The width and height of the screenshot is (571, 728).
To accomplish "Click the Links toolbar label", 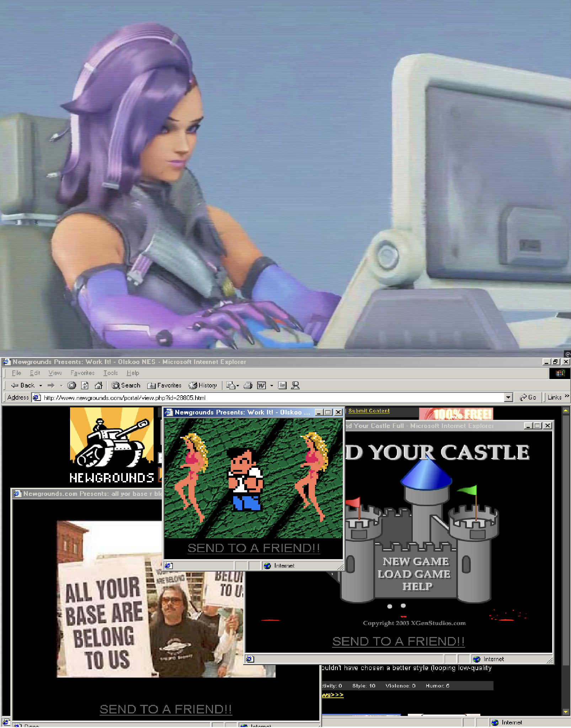I will pyautogui.click(x=554, y=397).
